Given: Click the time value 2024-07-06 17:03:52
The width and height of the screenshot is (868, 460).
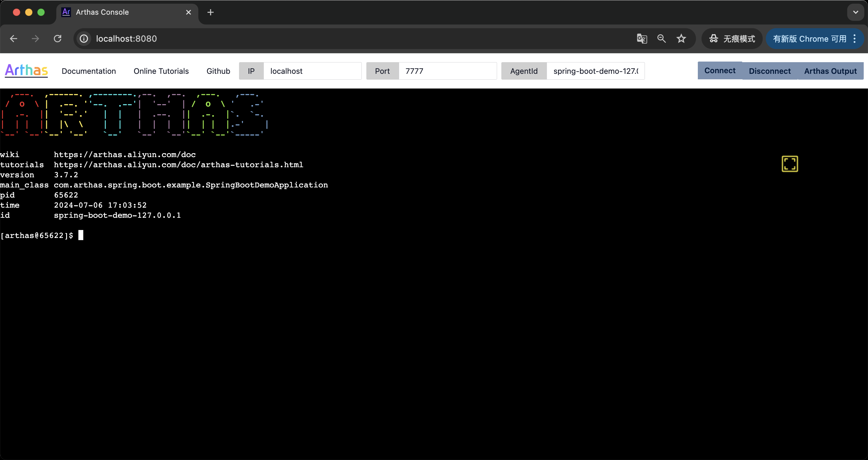Looking at the screenshot, I should click(100, 205).
